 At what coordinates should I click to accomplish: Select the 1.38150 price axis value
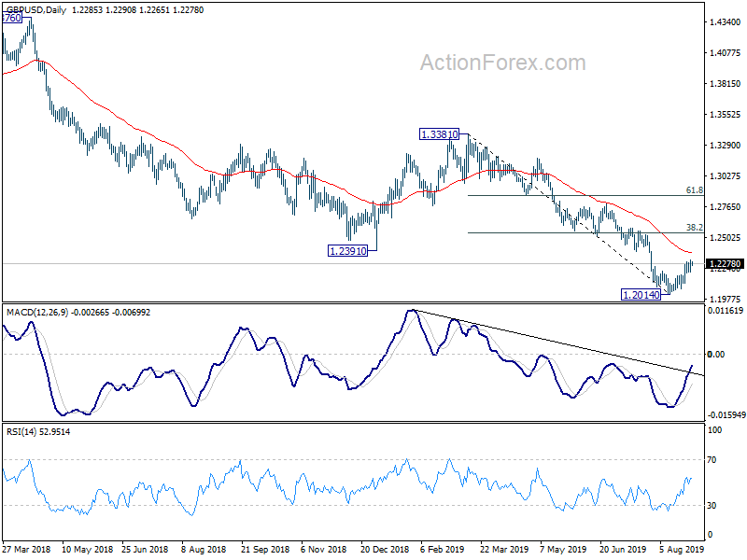click(x=726, y=83)
